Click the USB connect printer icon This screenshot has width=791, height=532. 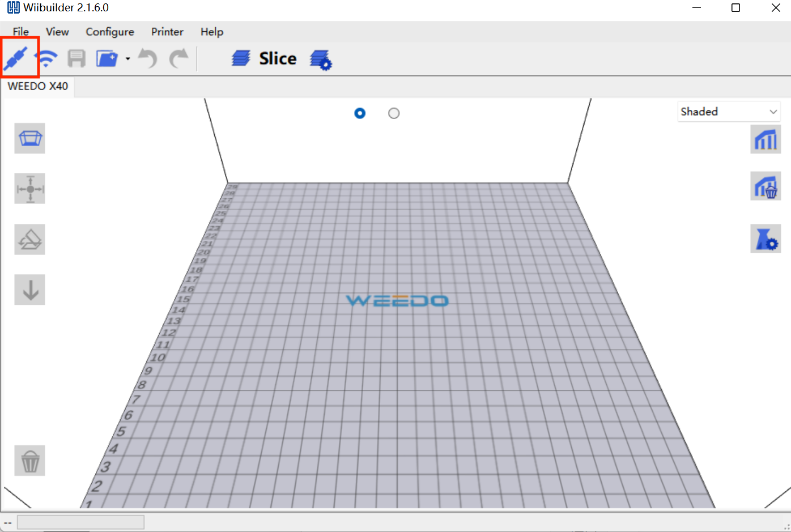point(16,59)
